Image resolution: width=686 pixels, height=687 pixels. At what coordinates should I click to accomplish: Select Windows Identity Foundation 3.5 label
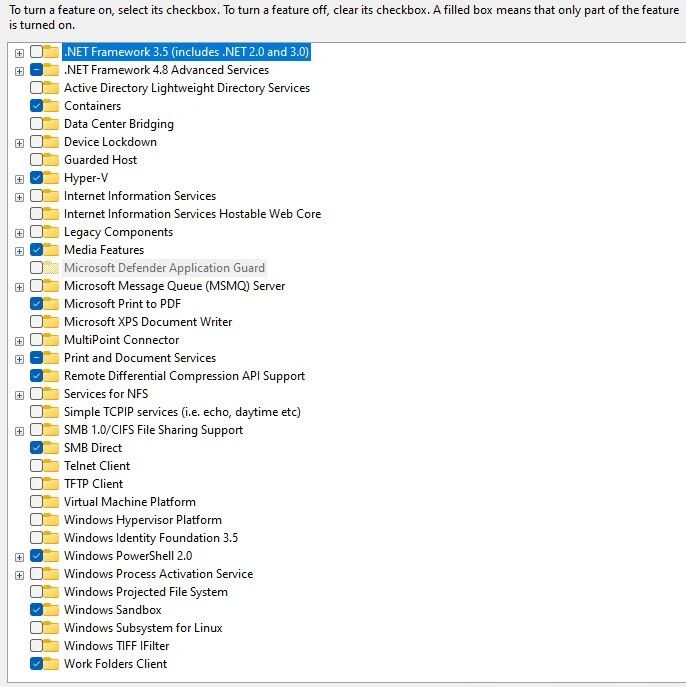(151, 538)
